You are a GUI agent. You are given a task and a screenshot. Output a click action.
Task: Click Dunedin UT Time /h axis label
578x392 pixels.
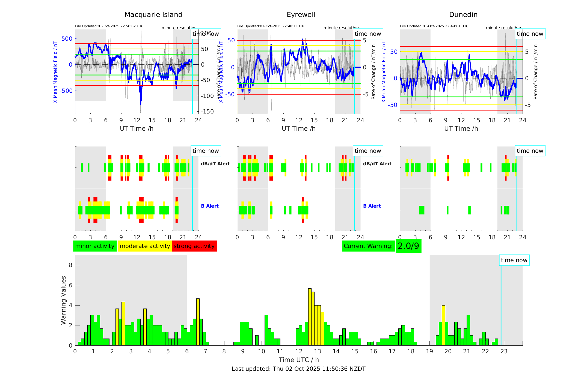[x=461, y=128]
